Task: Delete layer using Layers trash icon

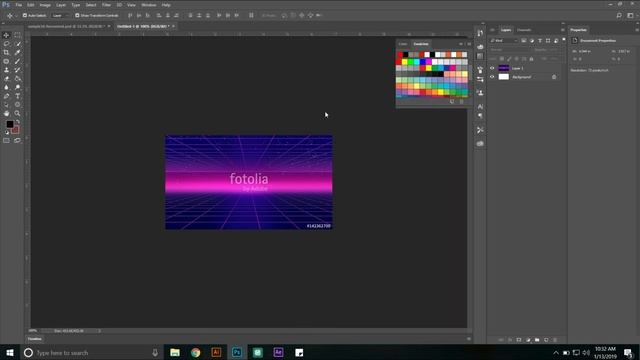Action: [x=555, y=340]
